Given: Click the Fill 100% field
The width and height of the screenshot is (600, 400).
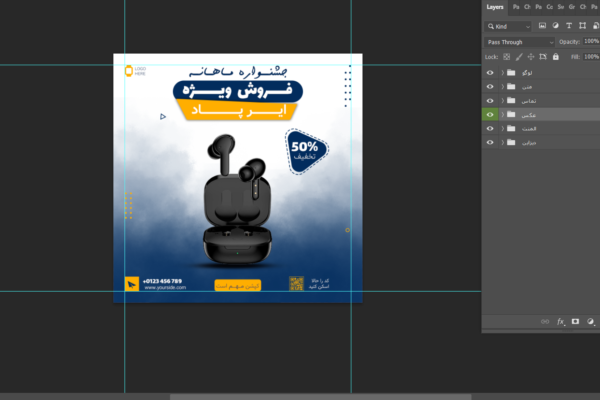Looking at the screenshot, I should tap(591, 57).
